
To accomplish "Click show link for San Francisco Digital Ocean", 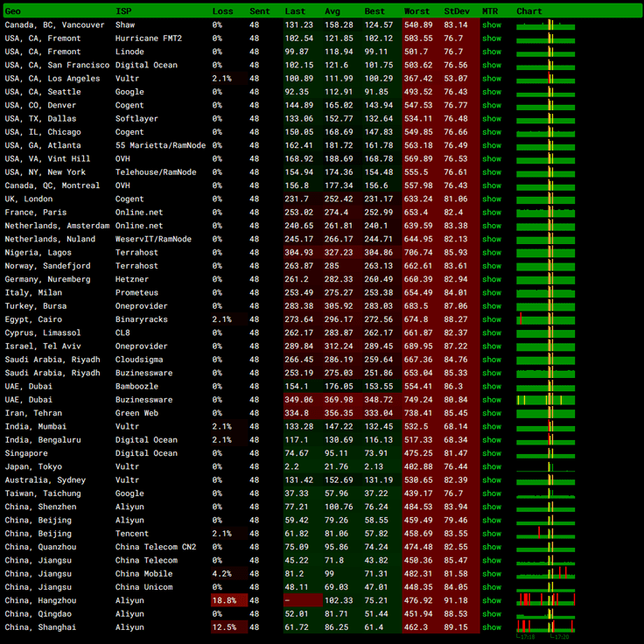I will tap(492, 65).
